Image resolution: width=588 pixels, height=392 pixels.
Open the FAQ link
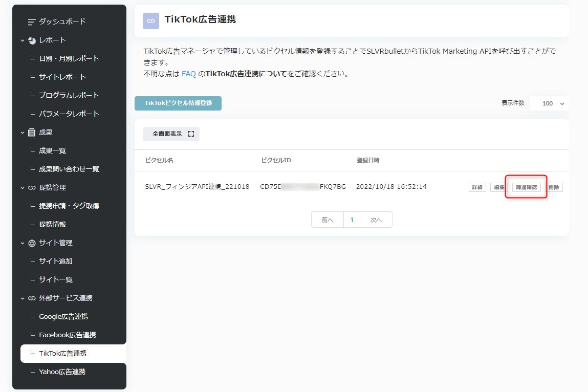[x=188, y=74]
